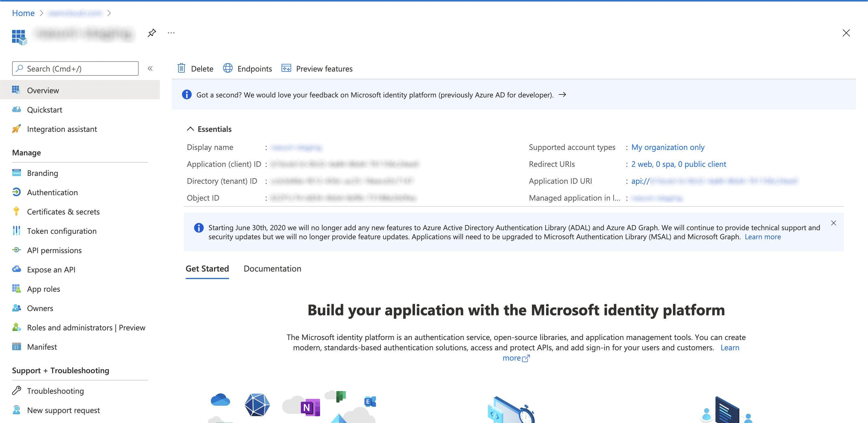
Task: Select the Get Started tab
Action: [207, 268]
